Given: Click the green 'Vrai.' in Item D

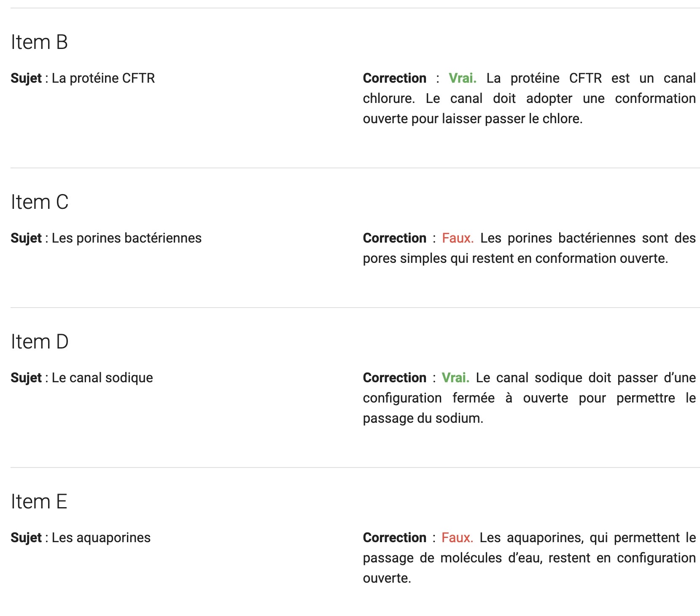Looking at the screenshot, I should pyautogui.click(x=455, y=378).
